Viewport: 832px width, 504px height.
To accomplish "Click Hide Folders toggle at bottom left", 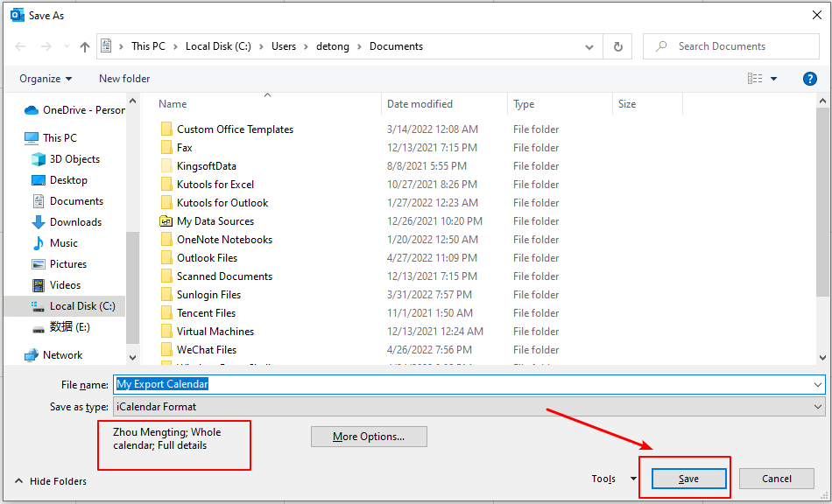I will 51,481.
